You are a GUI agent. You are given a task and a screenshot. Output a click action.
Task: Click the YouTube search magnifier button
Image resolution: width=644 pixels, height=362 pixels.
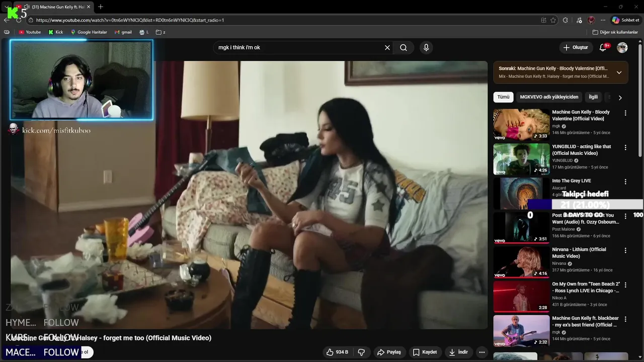click(404, 47)
